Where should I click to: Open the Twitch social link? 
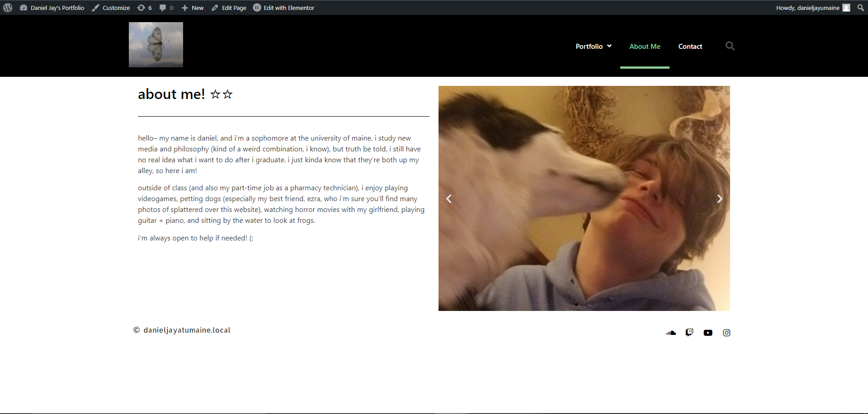[689, 333]
